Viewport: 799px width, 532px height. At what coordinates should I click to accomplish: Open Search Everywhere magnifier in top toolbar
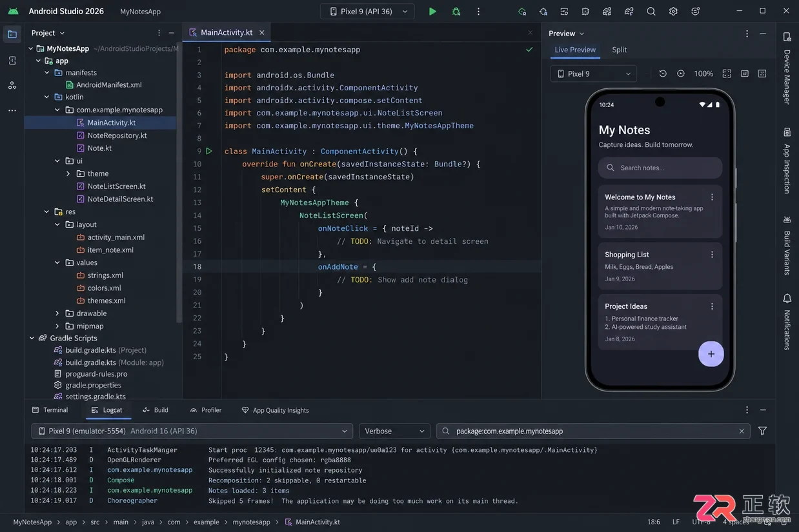tap(651, 11)
